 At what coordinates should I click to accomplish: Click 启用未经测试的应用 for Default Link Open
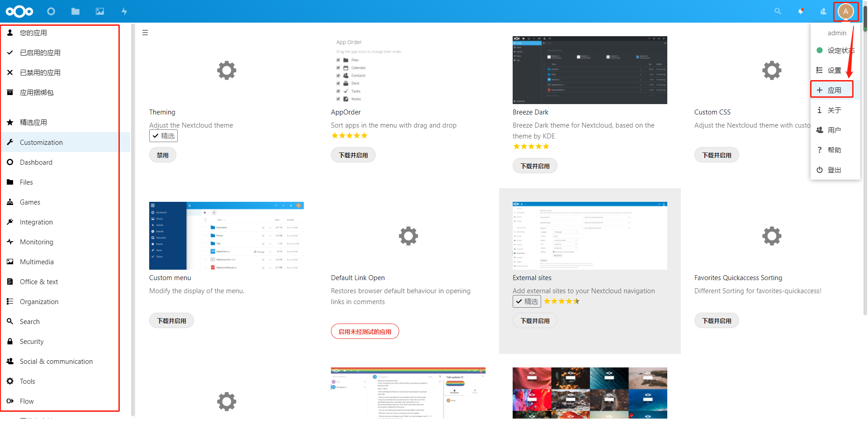[x=365, y=332]
